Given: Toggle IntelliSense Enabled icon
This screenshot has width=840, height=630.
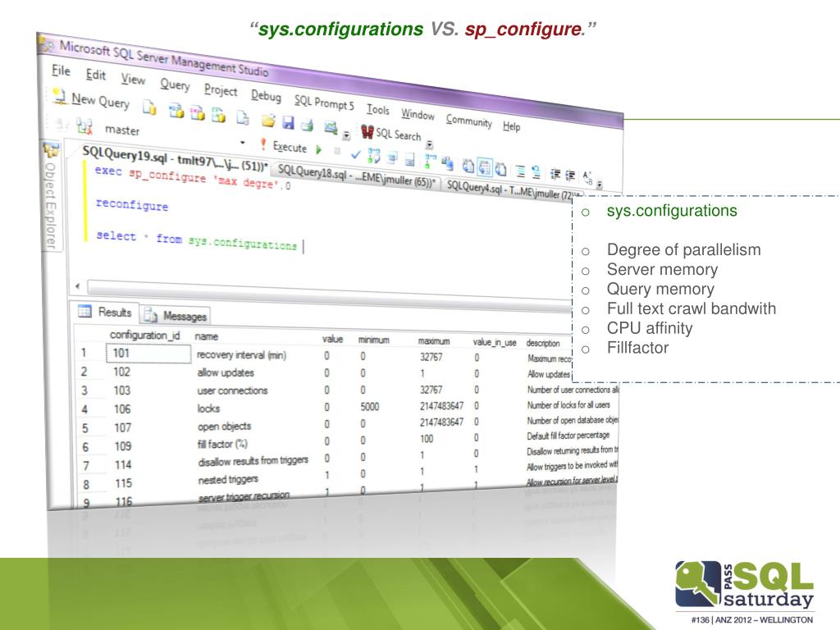Looking at the screenshot, I should point(410,159).
